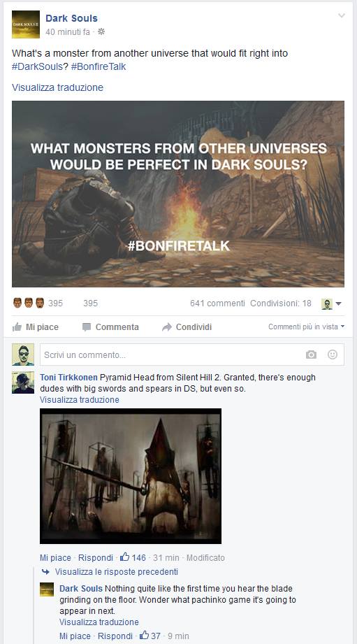Open the Dark Souls page avatar
The height and width of the screenshot is (644, 357).
[25, 24]
